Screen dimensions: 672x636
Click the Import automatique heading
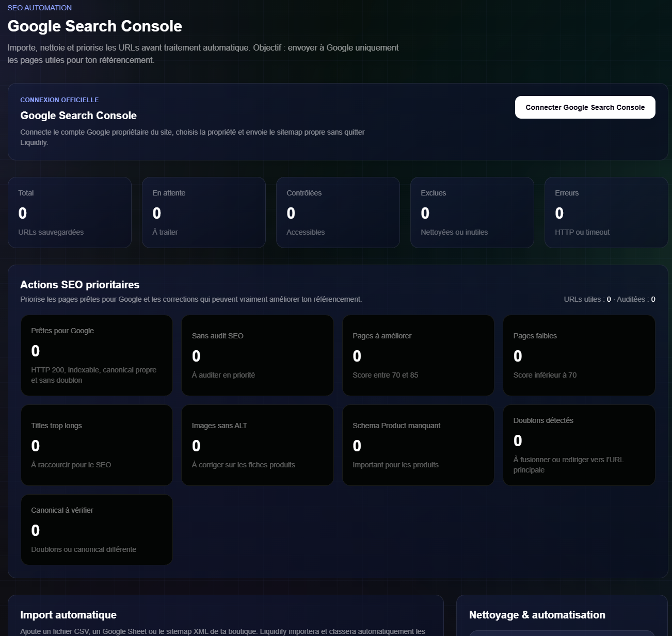(x=68, y=615)
